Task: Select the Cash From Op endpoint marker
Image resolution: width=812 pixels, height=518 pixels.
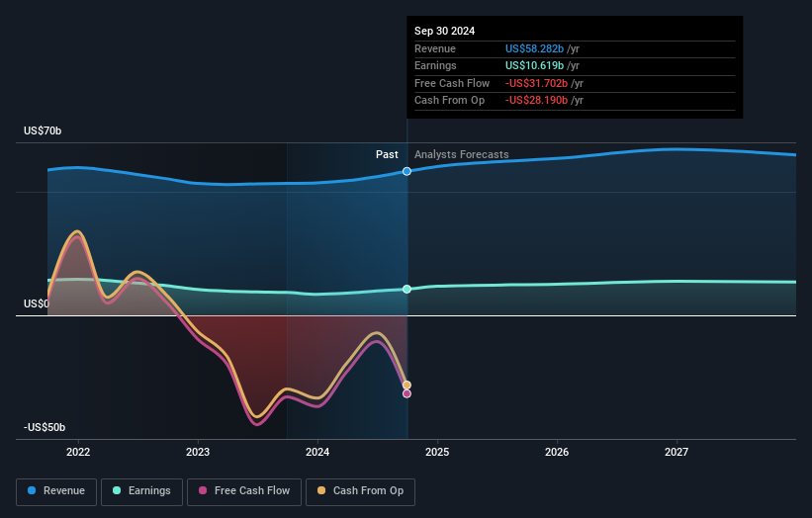Action: pos(407,385)
